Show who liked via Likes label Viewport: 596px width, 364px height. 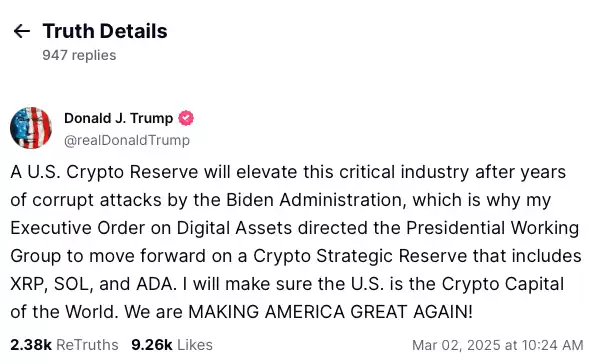coord(195,345)
